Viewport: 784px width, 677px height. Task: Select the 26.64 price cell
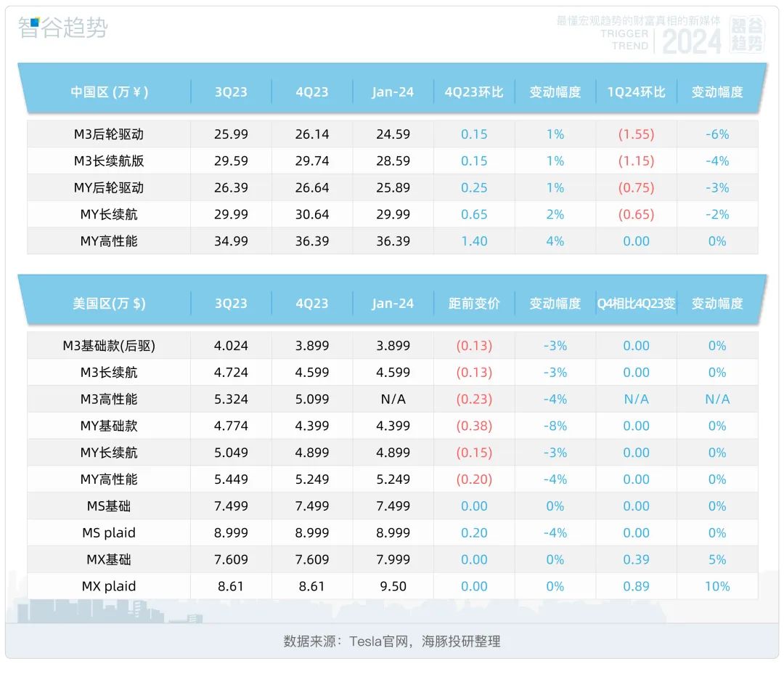[x=312, y=187]
